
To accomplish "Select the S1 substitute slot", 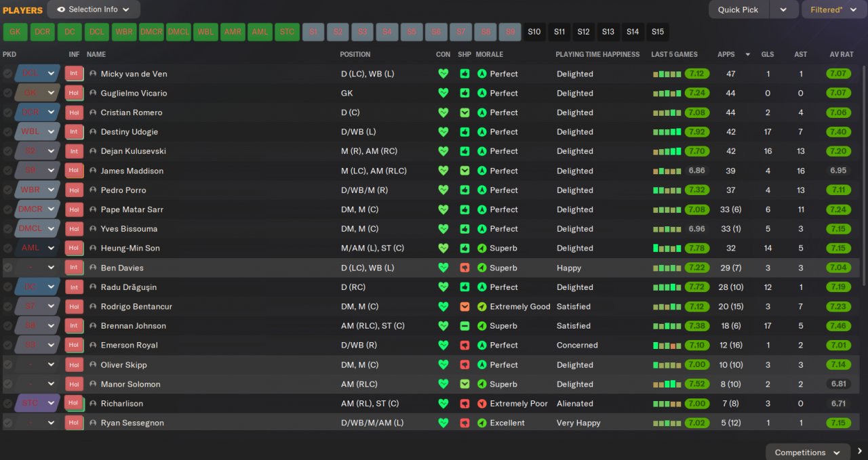I will coord(313,32).
